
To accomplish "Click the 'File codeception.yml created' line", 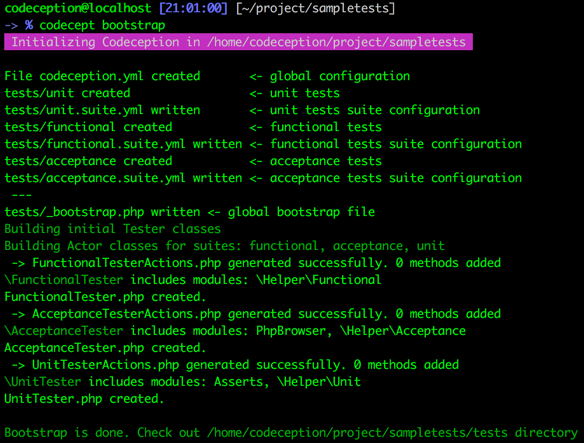I will pos(102,76).
